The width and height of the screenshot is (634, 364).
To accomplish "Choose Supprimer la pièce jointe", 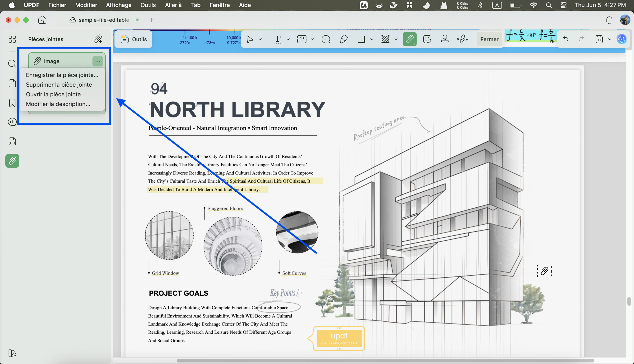I will point(59,85).
